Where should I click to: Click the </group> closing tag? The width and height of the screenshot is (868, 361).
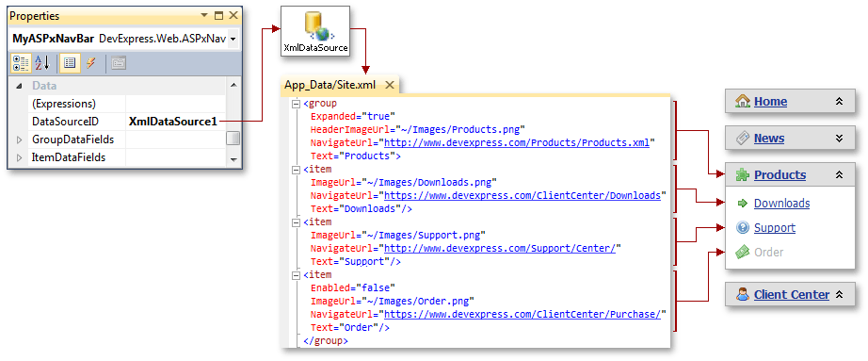point(326,341)
